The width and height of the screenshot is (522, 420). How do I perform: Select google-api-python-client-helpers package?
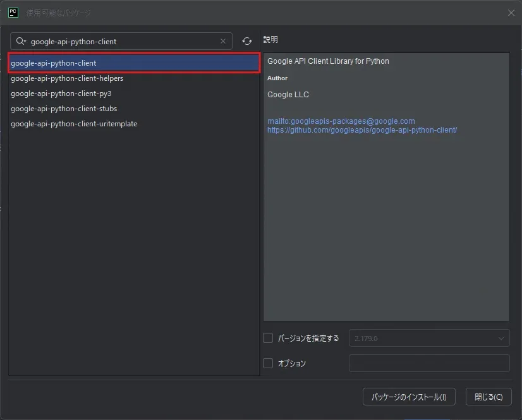tap(134, 78)
